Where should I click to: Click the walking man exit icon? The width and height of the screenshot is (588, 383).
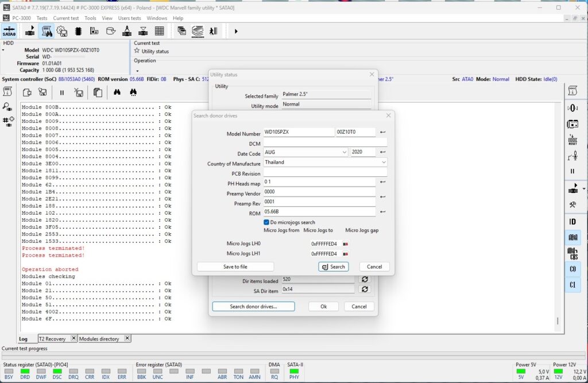214,31
